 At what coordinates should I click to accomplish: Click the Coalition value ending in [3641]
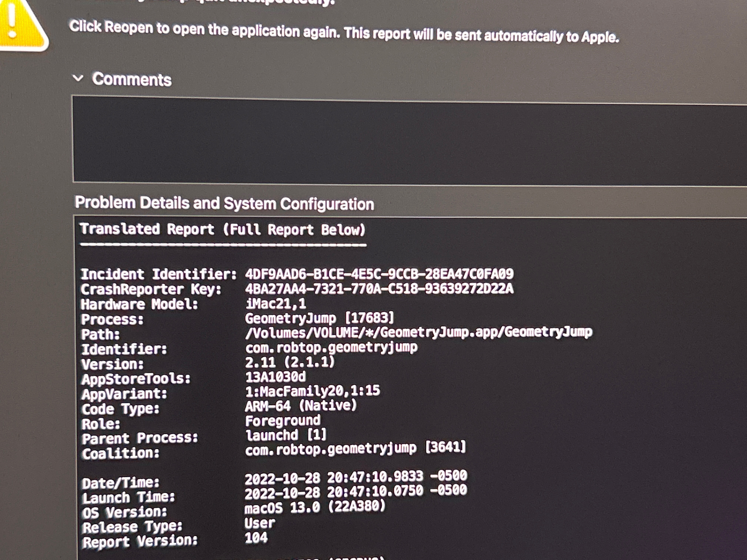point(355,449)
